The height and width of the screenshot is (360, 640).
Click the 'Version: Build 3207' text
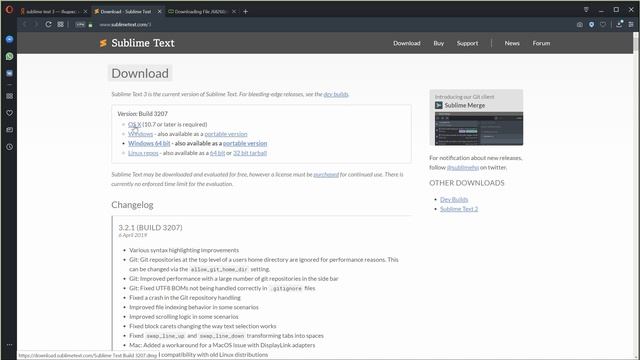pos(142,114)
